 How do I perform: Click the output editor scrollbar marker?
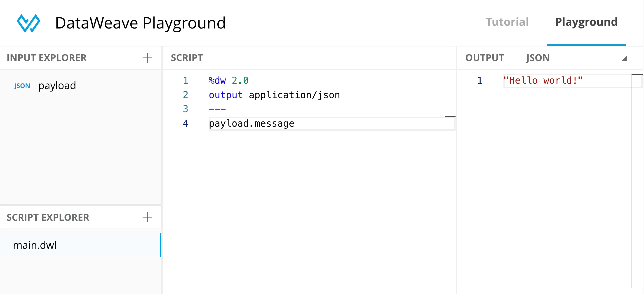point(637,75)
